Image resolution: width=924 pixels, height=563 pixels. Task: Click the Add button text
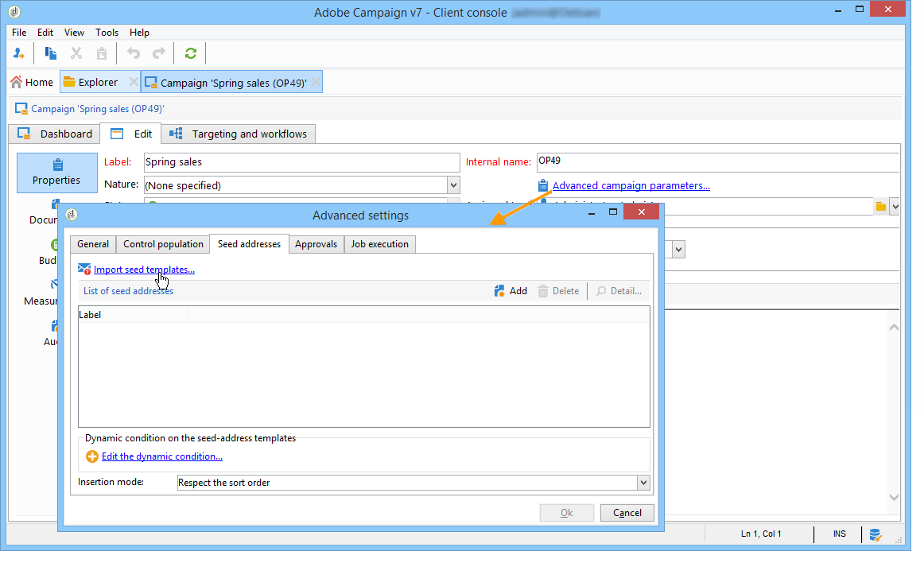tap(518, 291)
